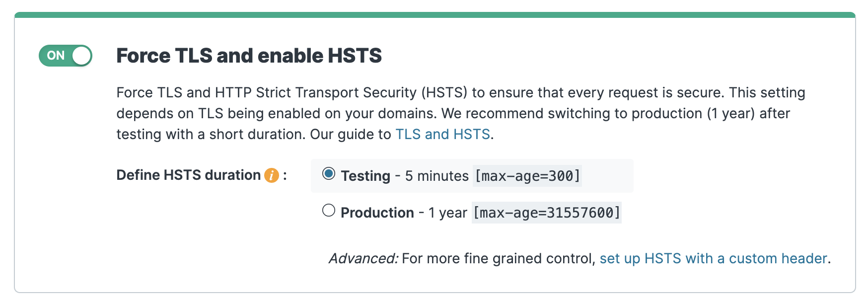Choose the Testing 5 minutes radio button
The width and height of the screenshot is (868, 306).
pos(328,174)
